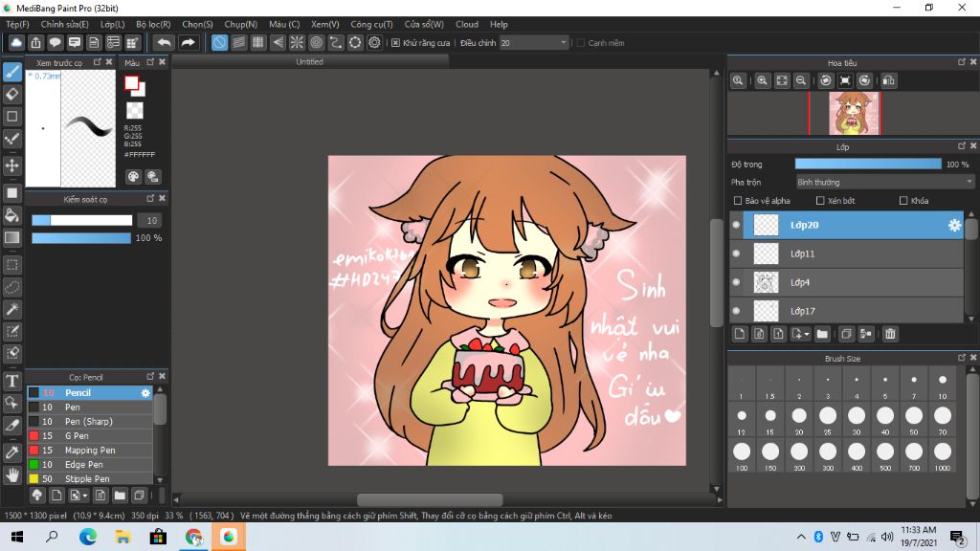Hide layer Lớp11
This screenshot has width=980, height=551.
(x=736, y=253)
